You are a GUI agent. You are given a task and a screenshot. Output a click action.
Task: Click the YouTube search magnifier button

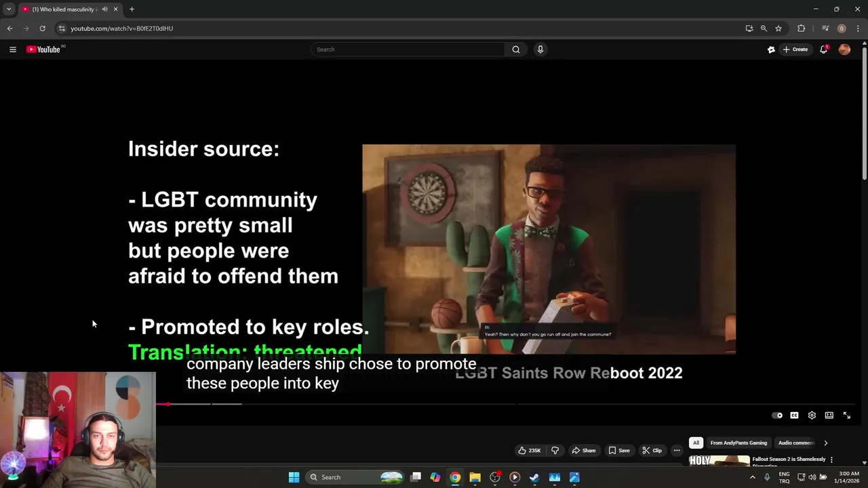coord(516,49)
